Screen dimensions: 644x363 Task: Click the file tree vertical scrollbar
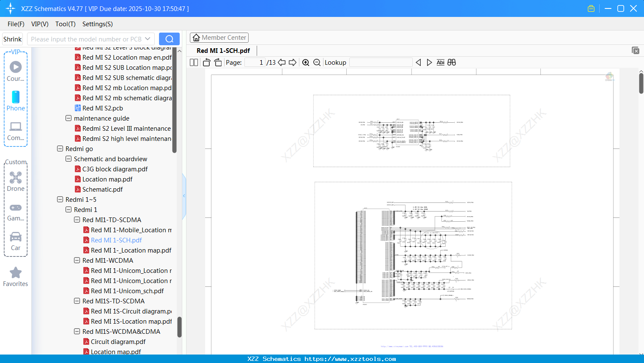pos(179,327)
